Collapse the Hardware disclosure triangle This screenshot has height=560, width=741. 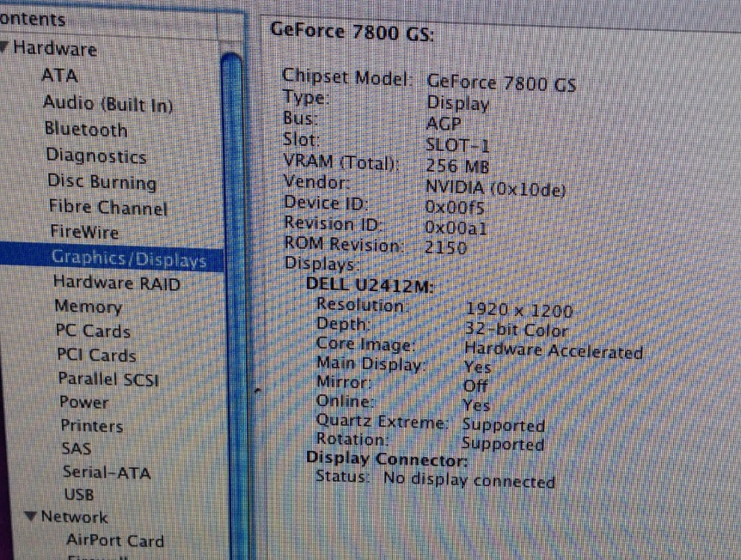tap(3, 46)
